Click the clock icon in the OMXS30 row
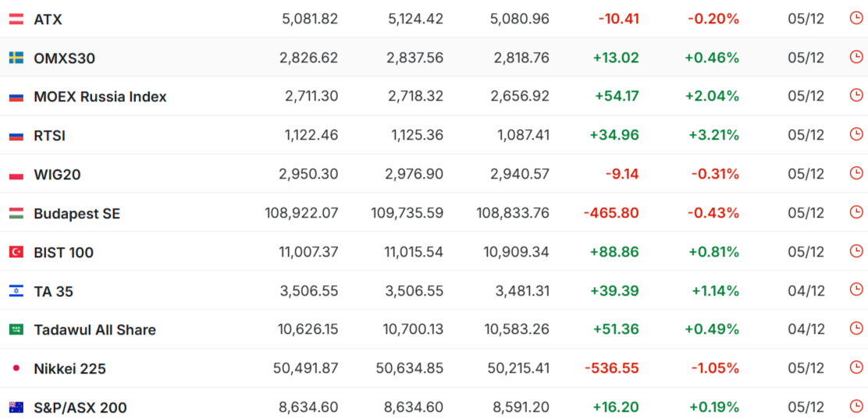Image resolution: width=868 pixels, height=418 pixels. (x=856, y=57)
